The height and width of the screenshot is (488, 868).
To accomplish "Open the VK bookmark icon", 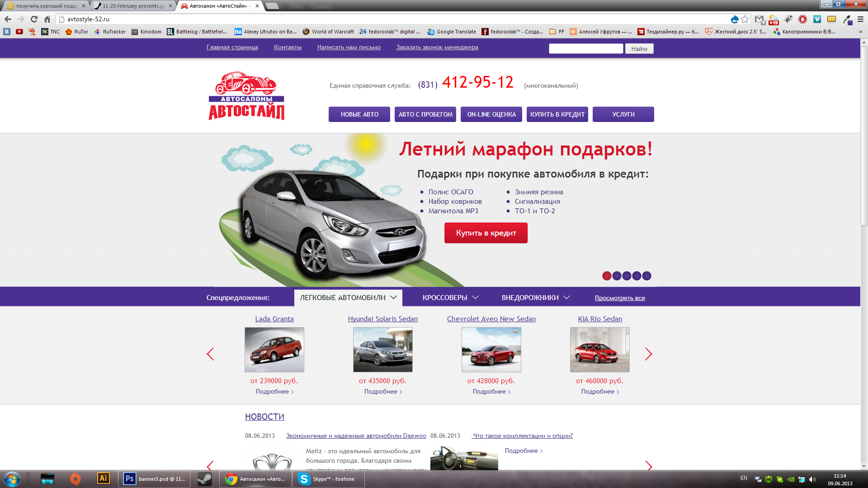I will [6, 32].
